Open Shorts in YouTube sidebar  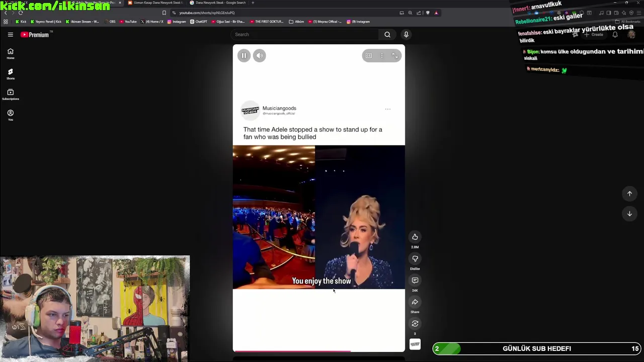[10, 74]
